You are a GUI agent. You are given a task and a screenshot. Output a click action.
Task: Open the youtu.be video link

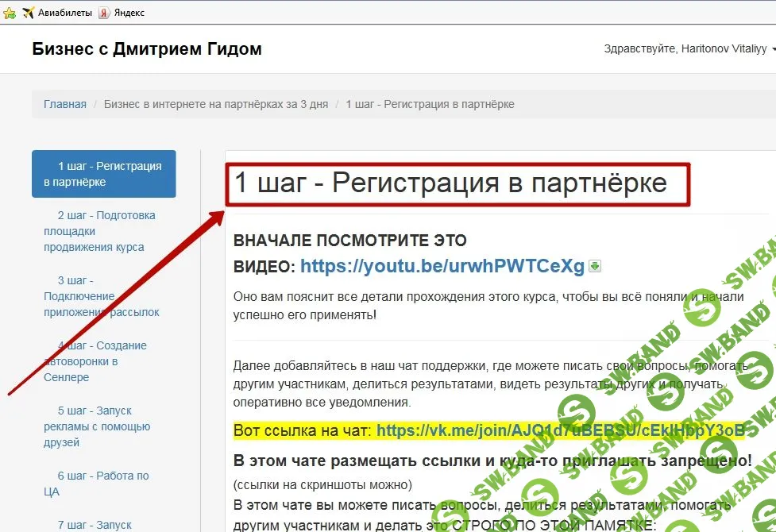442,266
